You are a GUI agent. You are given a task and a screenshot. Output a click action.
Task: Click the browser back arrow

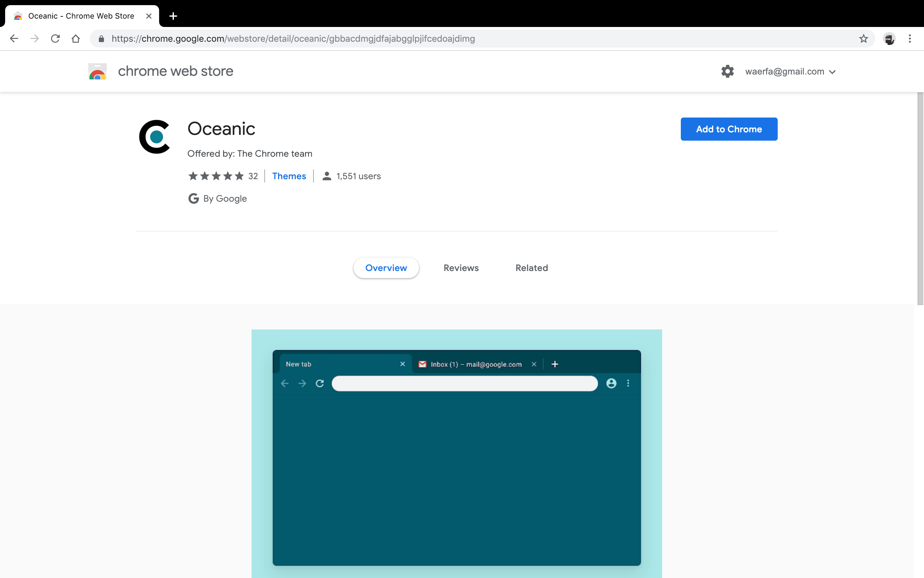(x=14, y=39)
